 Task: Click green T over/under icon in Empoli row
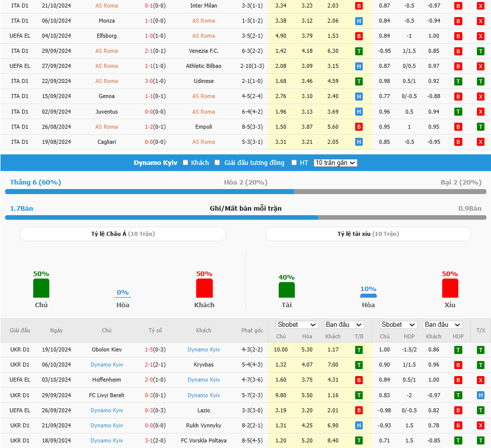coord(480,127)
